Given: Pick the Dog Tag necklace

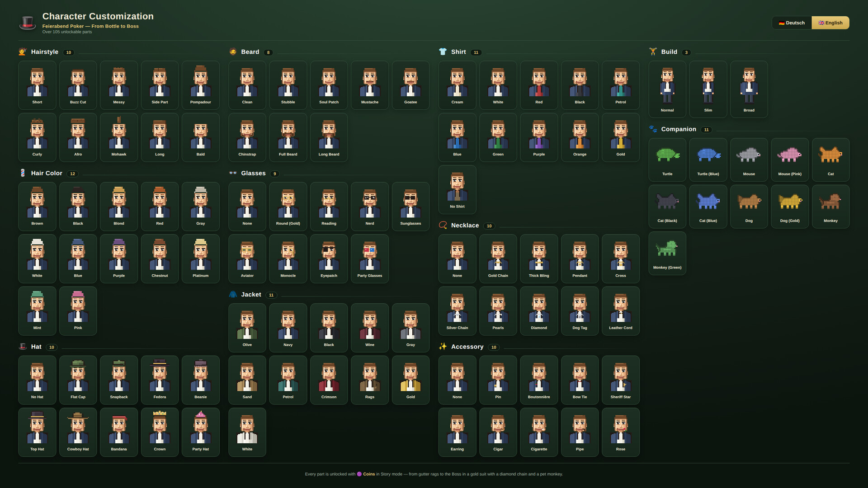Looking at the screenshot, I should click(x=580, y=311).
